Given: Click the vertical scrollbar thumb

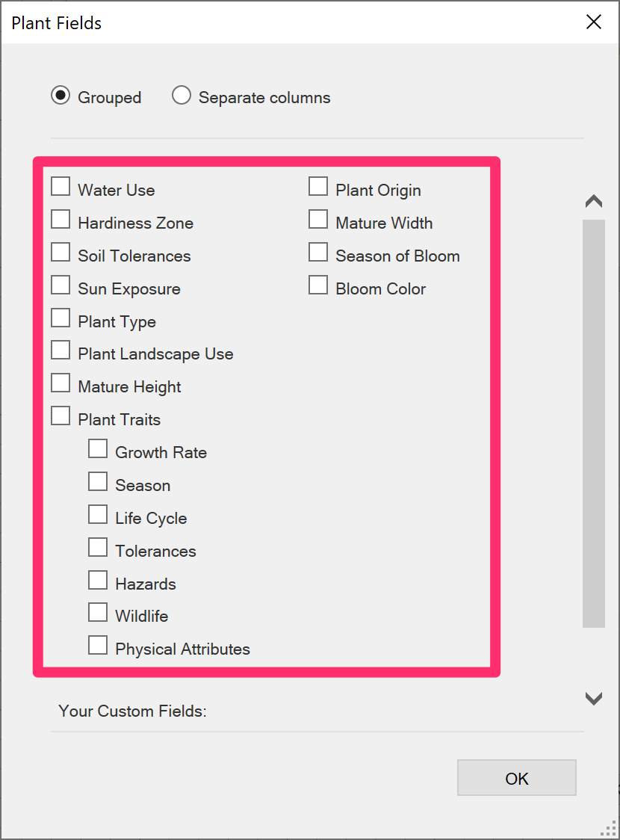Looking at the screenshot, I should (x=594, y=423).
